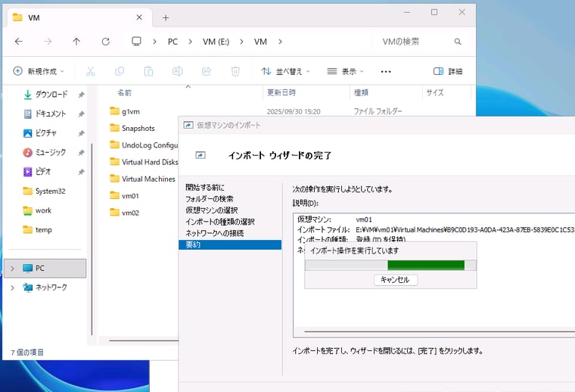Open the temp folder in sidebar
The width and height of the screenshot is (575, 392).
point(37,230)
